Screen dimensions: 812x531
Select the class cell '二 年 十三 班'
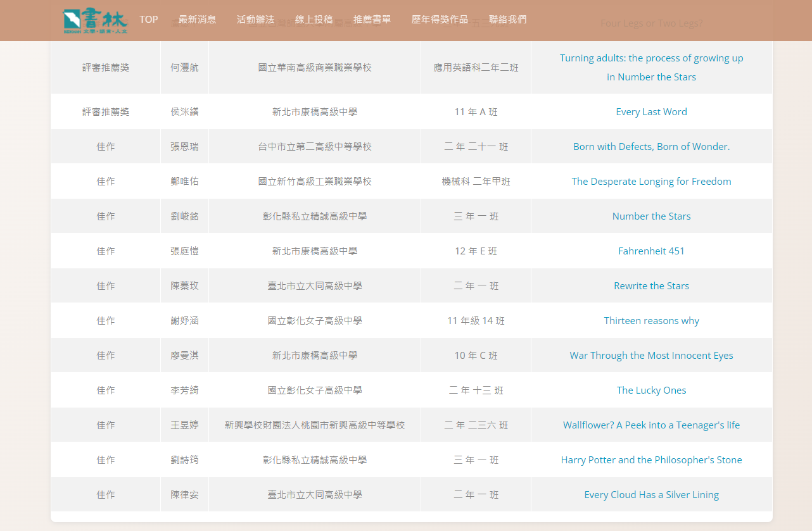[x=476, y=390]
